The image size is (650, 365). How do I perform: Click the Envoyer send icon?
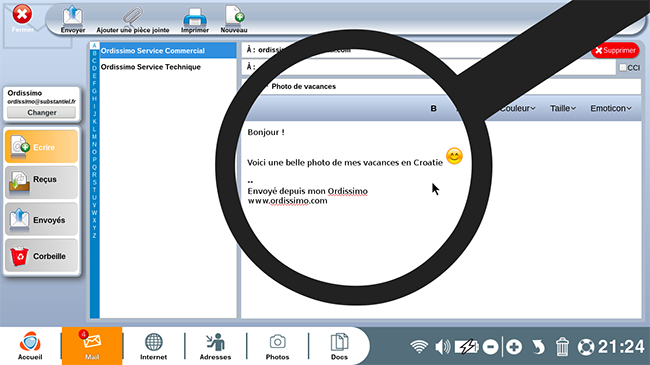[73, 16]
